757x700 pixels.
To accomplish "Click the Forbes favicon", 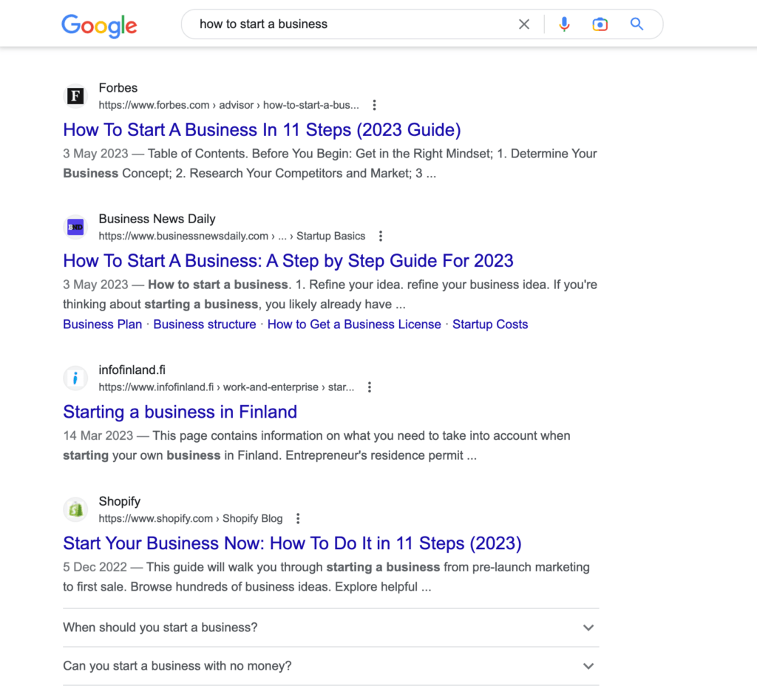I will [x=75, y=95].
